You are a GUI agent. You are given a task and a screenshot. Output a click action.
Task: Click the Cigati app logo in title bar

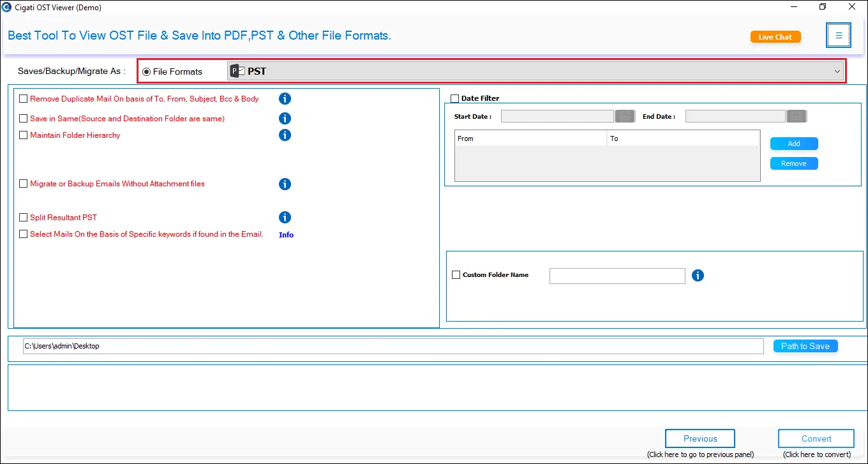[x=7, y=8]
